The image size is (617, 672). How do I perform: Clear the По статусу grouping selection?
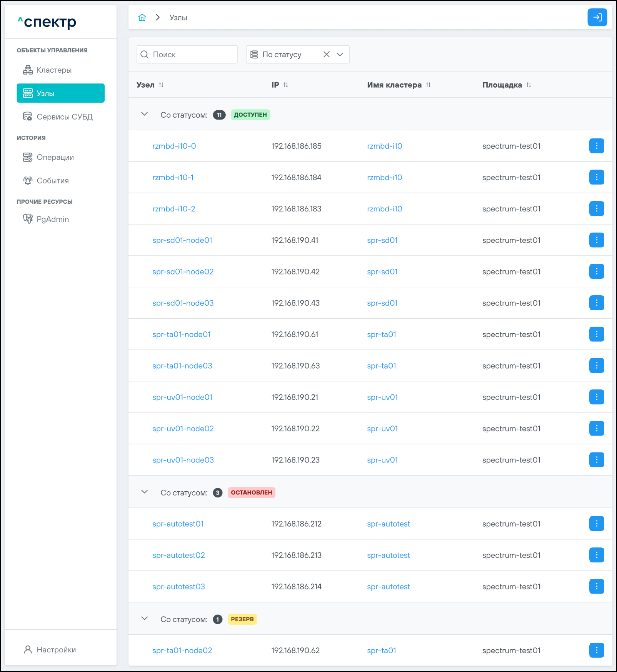[x=327, y=55]
